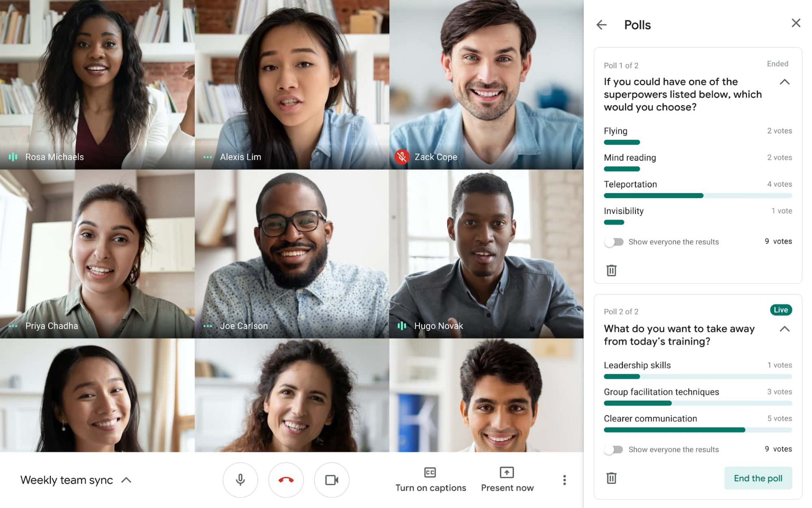This screenshot has height=508, width=812.
Task: Click the camera toggle icon
Action: pos(331,480)
